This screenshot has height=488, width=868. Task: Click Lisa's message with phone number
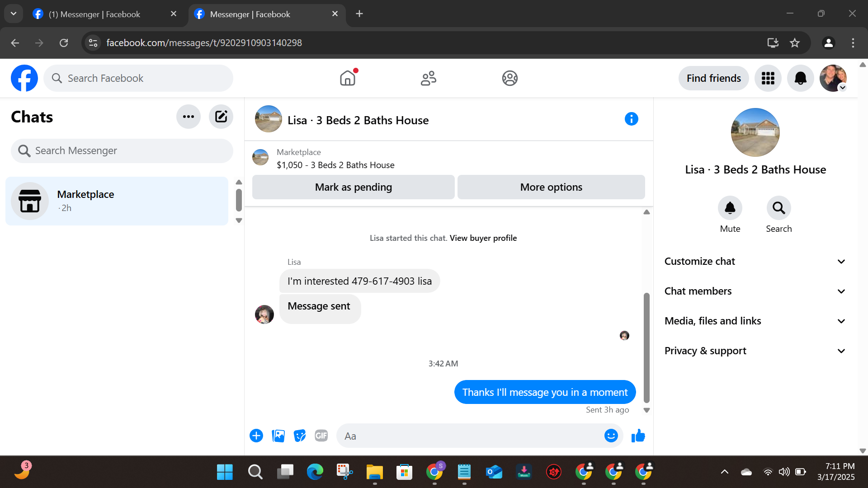click(x=359, y=281)
